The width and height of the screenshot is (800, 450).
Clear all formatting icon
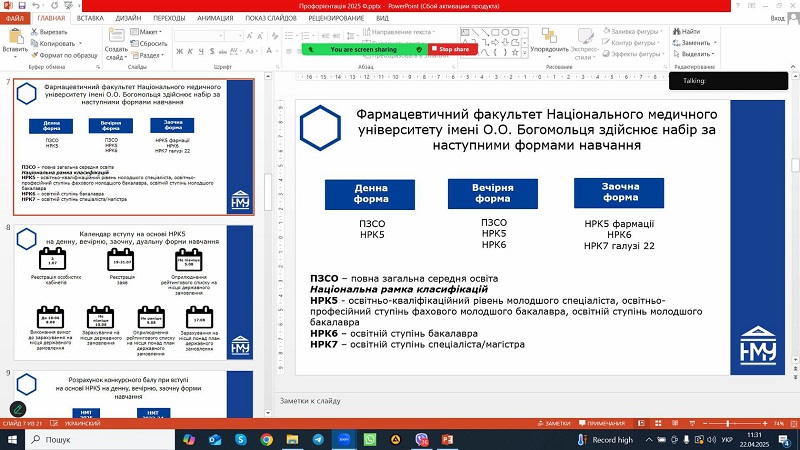[x=275, y=36]
